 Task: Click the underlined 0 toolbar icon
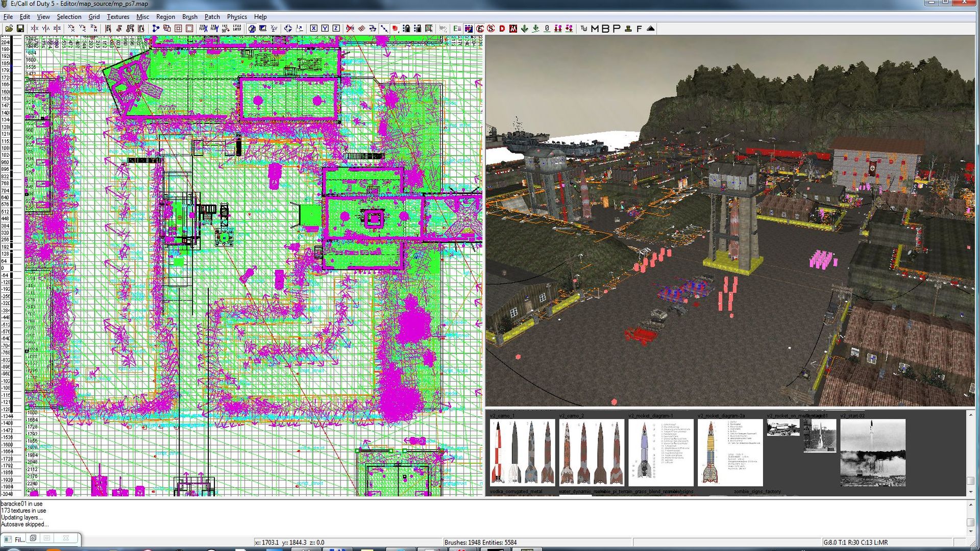point(547,29)
